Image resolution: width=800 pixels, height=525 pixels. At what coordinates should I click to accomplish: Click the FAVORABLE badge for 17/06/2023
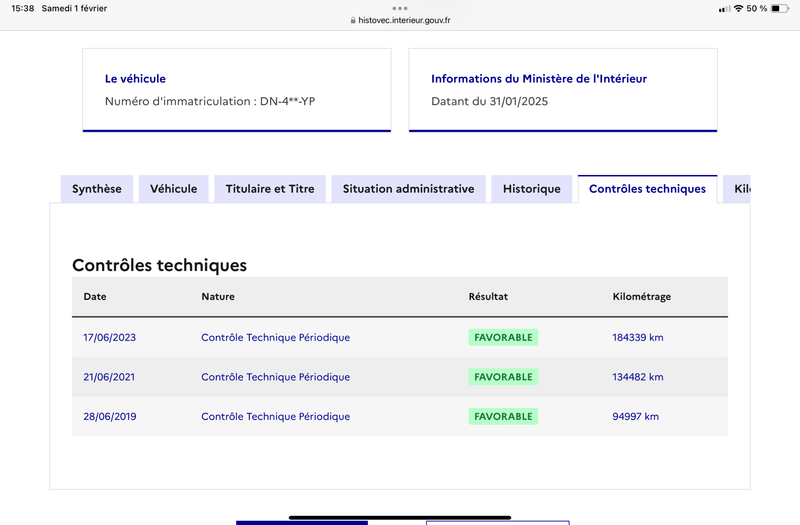point(503,337)
